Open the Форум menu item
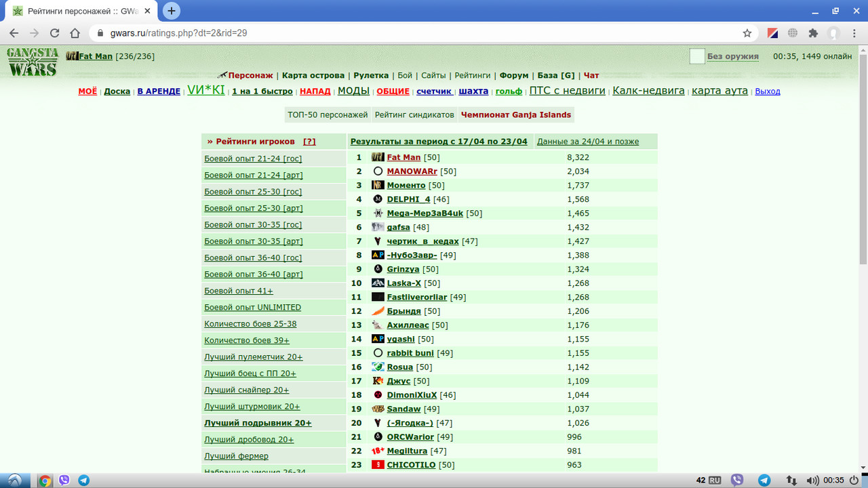This screenshot has width=868, height=488. [x=514, y=75]
